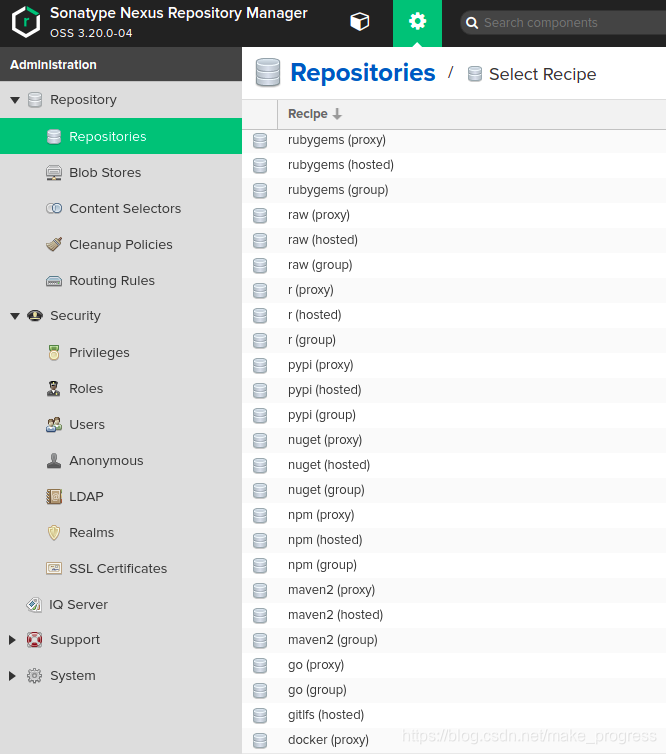Choose the rubygems (proxy) recipe
The image size is (666, 754).
point(454,140)
